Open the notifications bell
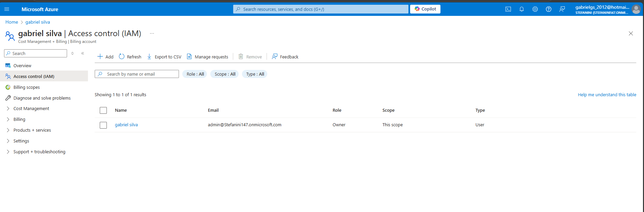The width and height of the screenshot is (644, 212). pyautogui.click(x=522, y=9)
